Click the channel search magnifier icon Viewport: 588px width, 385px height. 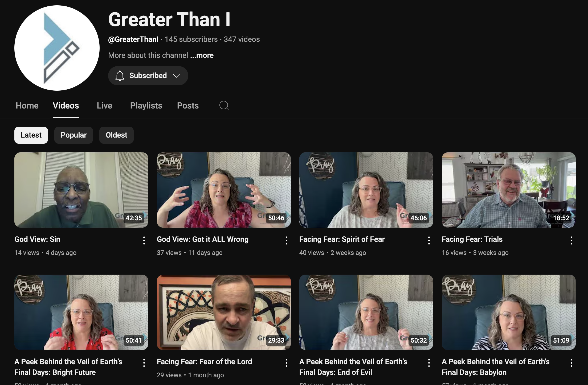[224, 106]
